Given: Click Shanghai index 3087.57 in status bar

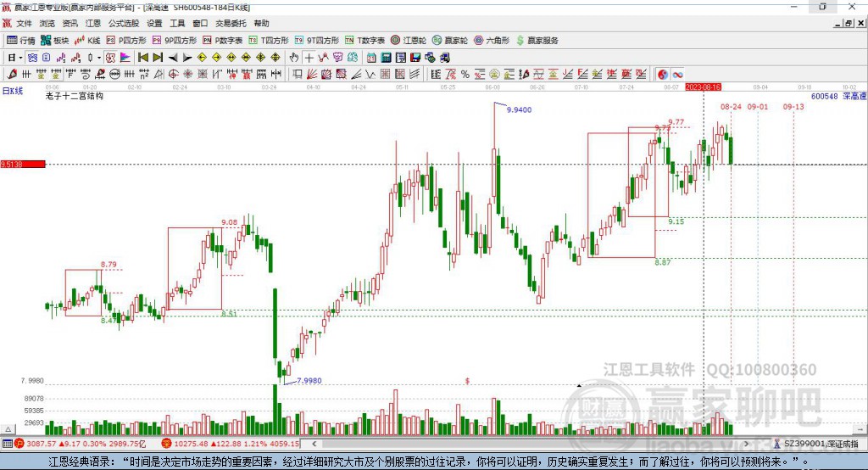Looking at the screenshot, I should [41, 444].
